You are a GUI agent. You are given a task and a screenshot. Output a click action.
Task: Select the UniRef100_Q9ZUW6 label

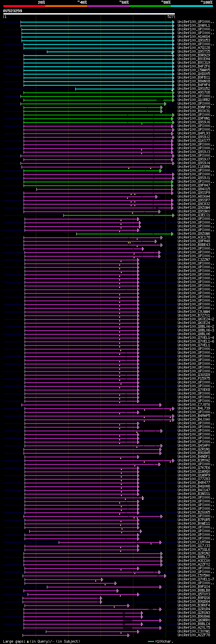pos(194,233)
